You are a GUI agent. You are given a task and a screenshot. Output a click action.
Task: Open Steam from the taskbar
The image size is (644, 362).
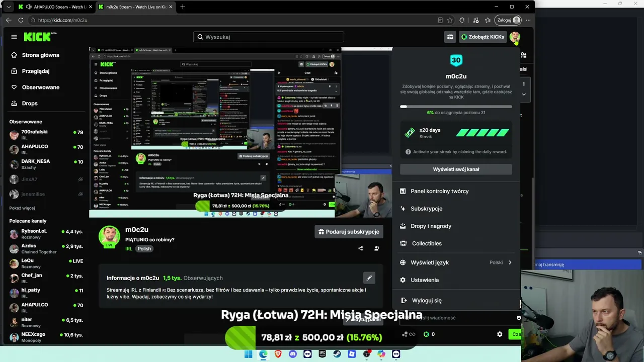point(337,354)
